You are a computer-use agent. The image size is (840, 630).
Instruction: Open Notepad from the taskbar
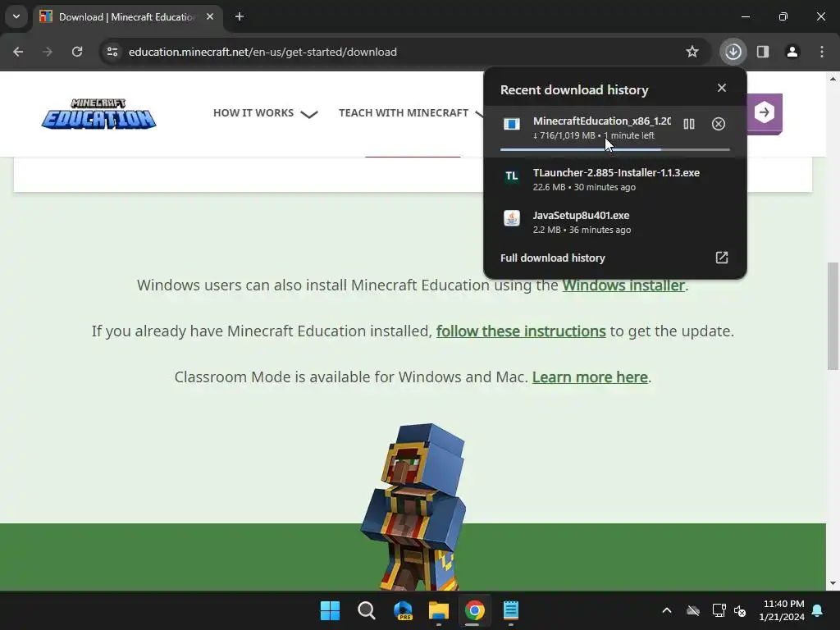511,610
